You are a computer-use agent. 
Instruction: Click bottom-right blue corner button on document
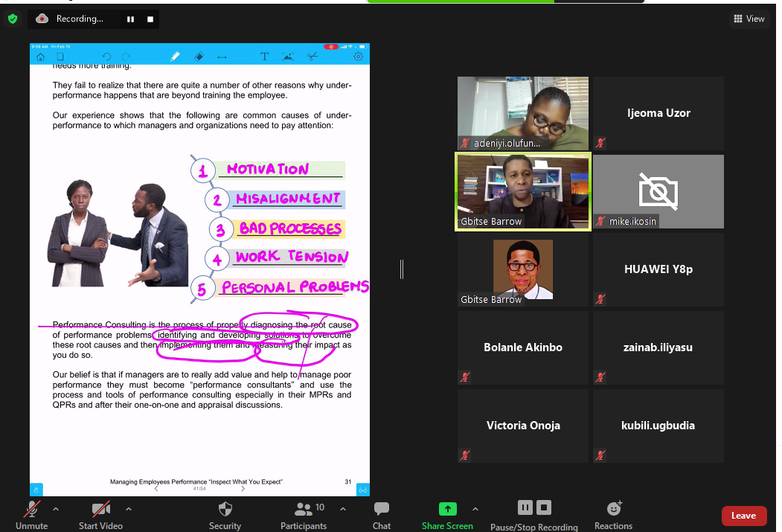pyautogui.click(x=363, y=490)
